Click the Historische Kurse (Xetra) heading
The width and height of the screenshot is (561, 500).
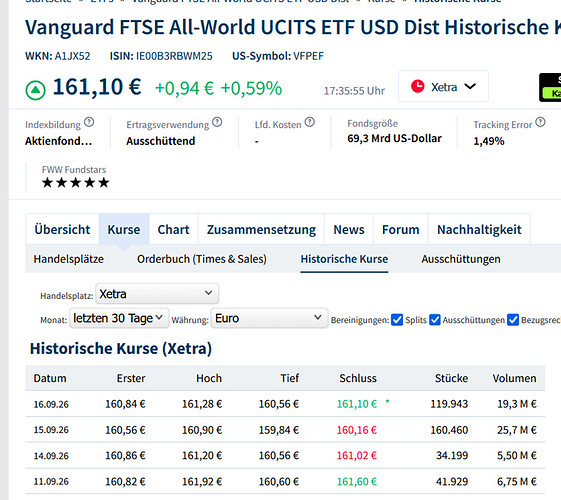tap(121, 348)
